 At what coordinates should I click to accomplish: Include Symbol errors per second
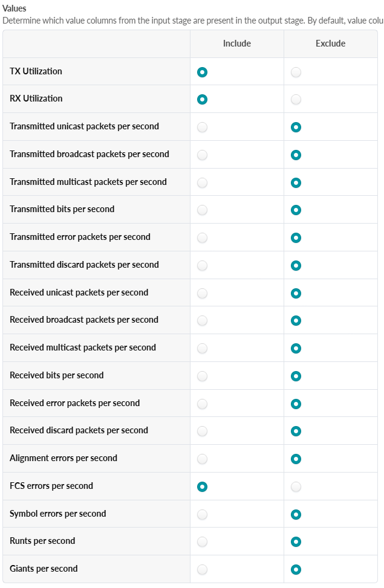202,515
